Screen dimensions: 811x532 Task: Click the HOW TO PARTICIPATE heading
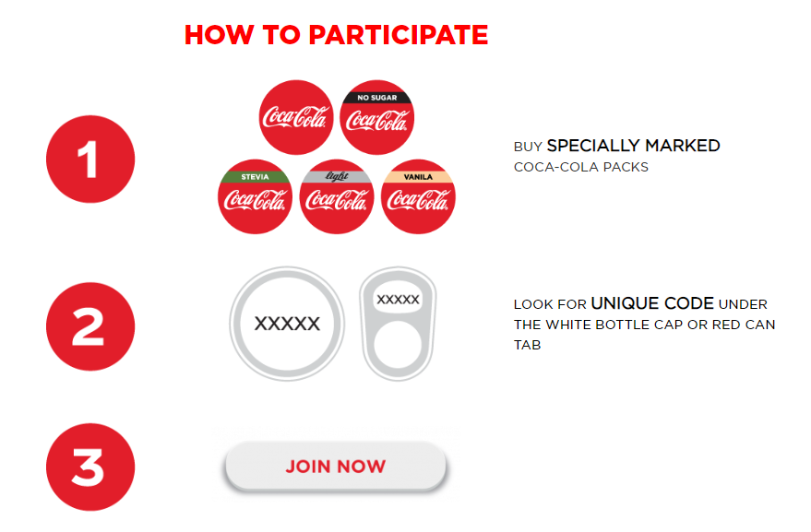click(337, 35)
